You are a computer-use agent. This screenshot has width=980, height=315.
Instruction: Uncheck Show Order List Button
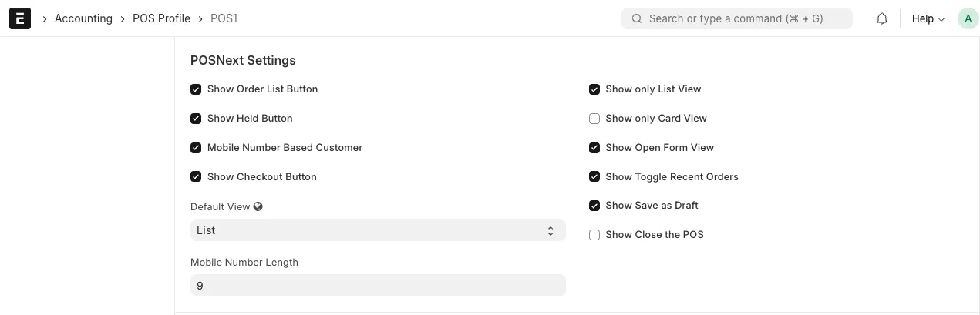pos(196,89)
